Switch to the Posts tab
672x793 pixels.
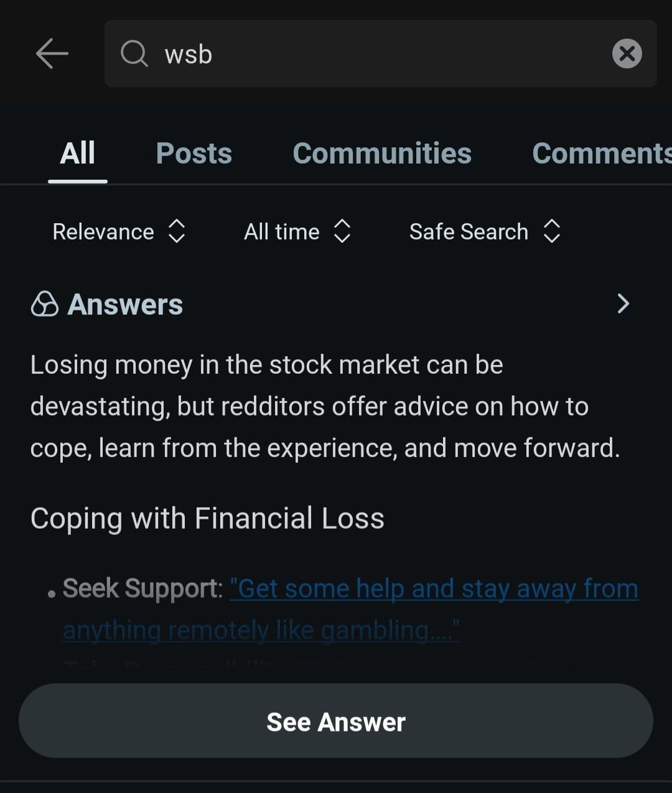coord(194,153)
